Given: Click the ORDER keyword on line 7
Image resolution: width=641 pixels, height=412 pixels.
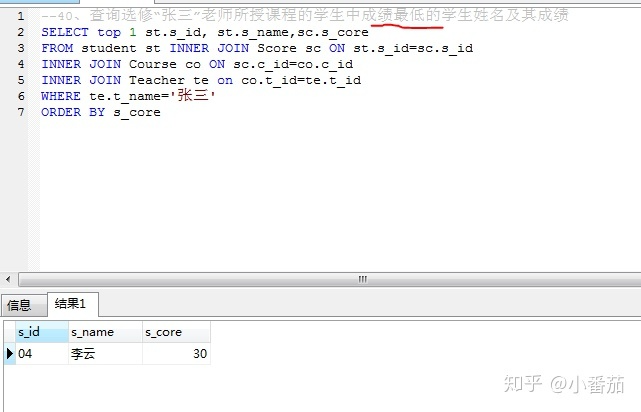Looking at the screenshot, I should pyautogui.click(x=61, y=112).
